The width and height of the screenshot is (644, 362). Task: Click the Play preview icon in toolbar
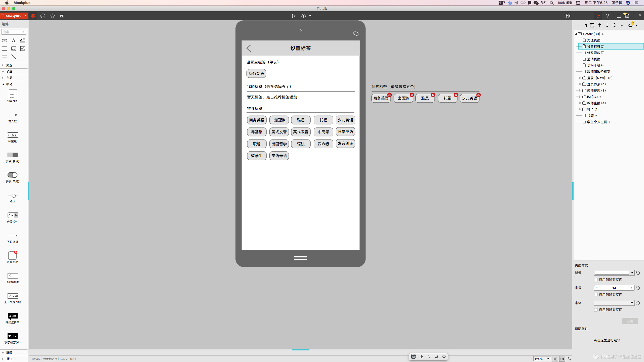coord(294,16)
